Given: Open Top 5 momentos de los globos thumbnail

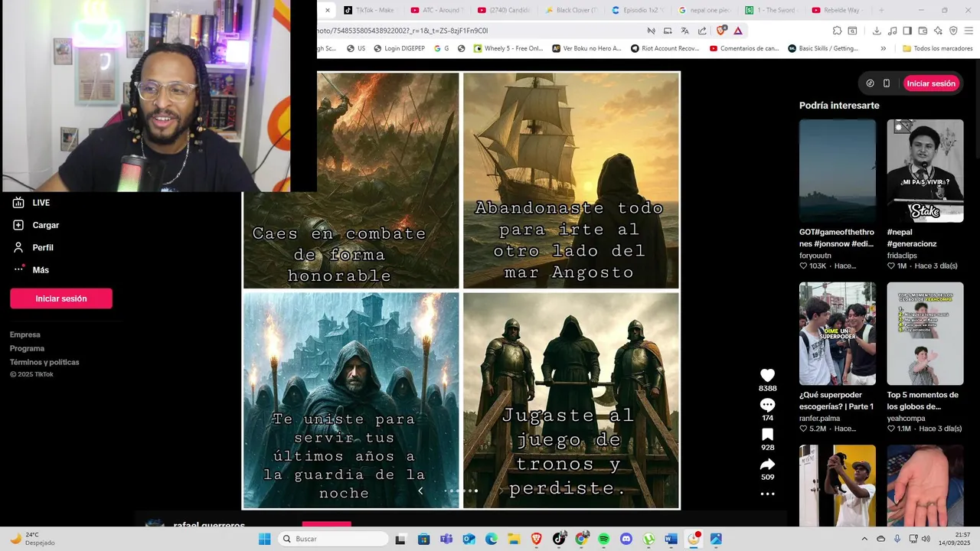Looking at the screenshot, I should [925, 334].
